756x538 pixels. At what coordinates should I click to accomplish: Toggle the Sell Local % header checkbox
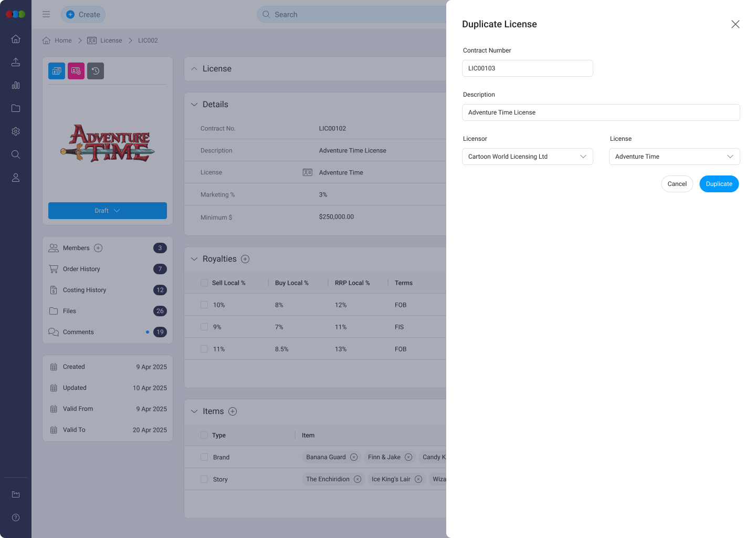point(204,283)
